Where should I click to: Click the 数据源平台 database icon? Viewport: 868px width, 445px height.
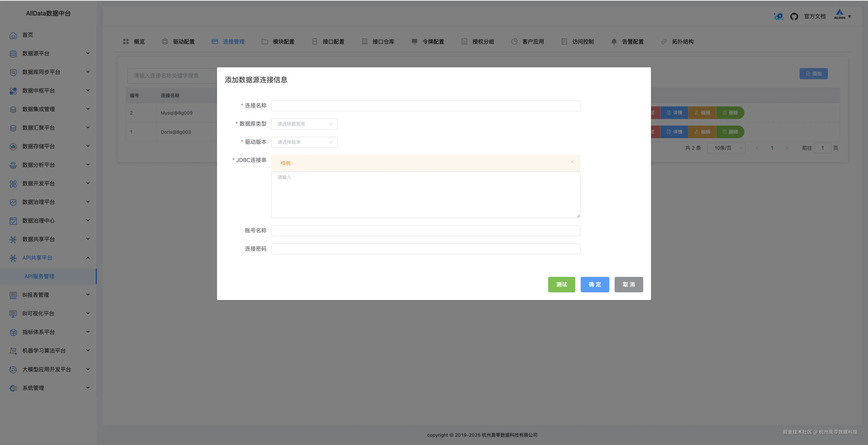point(13,54)
